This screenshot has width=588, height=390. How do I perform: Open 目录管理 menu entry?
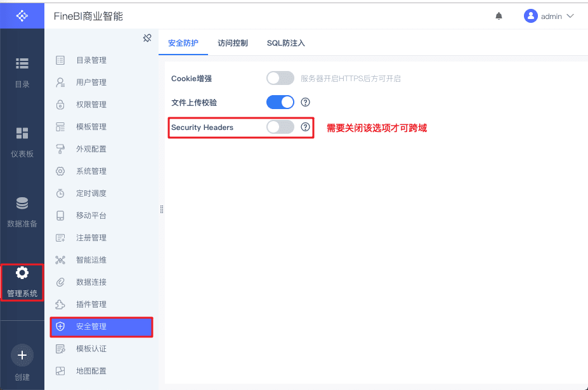click(91, 60)
